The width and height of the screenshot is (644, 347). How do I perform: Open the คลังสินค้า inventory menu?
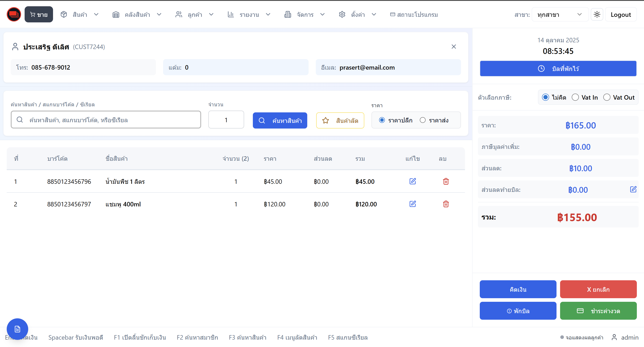click(x=137, y=15)
